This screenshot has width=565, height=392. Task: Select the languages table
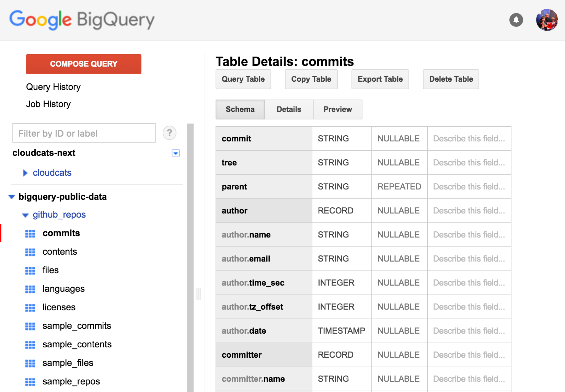[x=64, y=289]
